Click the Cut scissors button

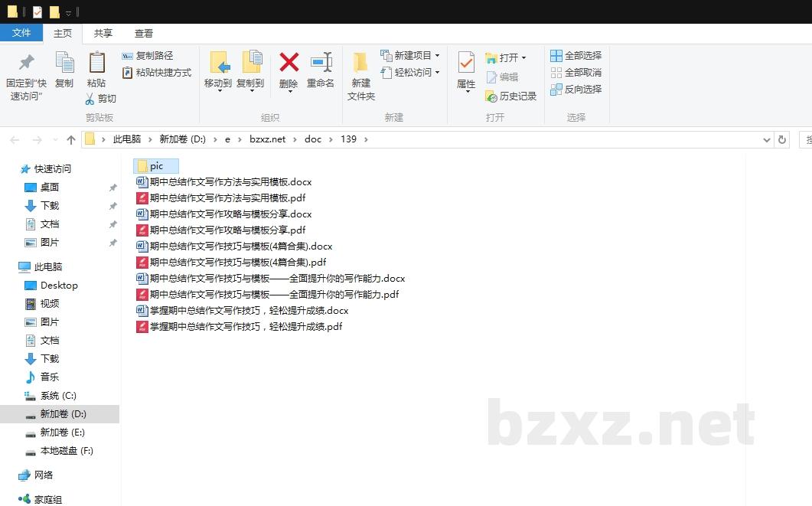click(100, 99)
